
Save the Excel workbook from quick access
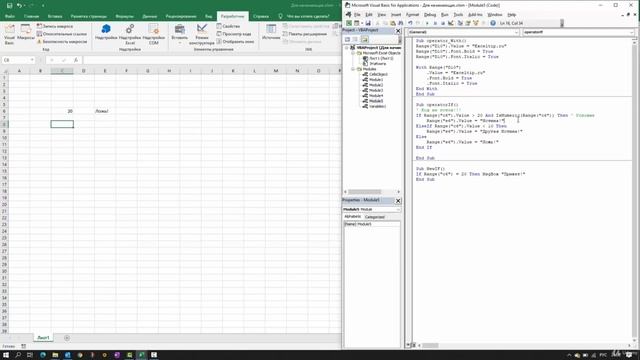[x=9, y=6]
